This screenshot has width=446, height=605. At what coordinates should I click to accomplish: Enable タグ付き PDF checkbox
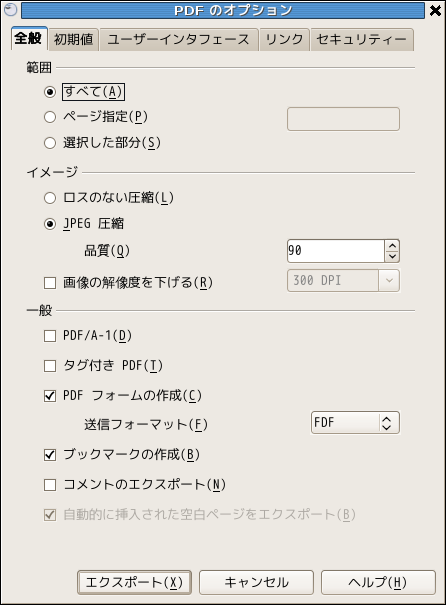tap(50, 366)
